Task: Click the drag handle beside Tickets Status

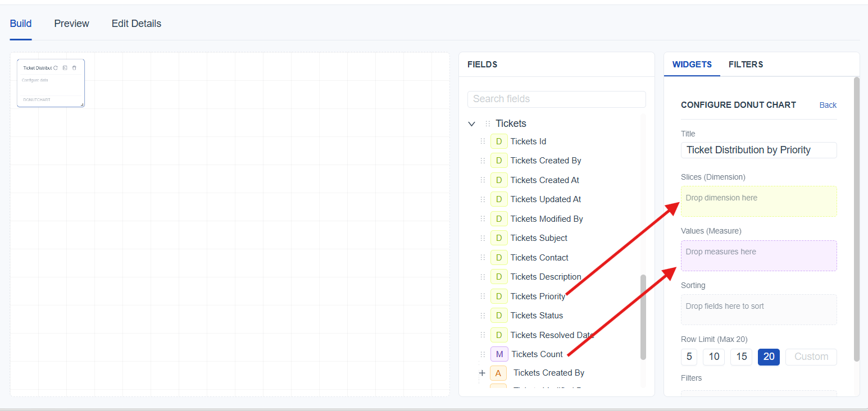Action: 483,316
